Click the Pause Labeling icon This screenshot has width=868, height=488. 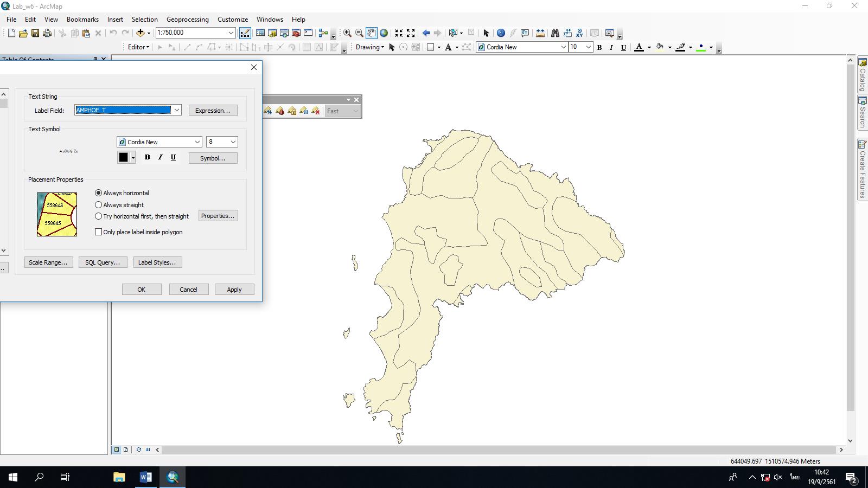coord(304,111)
